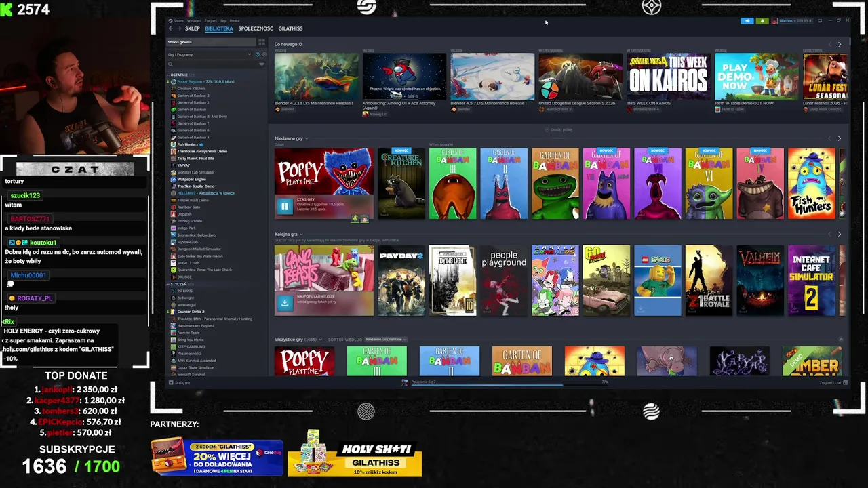Open the Castle Crashers cover
The width and height of the screenshot is (868, 488).
click(555, 281)
